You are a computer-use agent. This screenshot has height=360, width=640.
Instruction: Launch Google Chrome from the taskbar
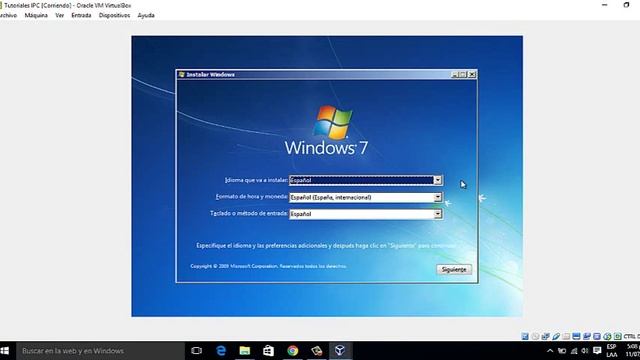pyautogui.click(x=292, y=351)
